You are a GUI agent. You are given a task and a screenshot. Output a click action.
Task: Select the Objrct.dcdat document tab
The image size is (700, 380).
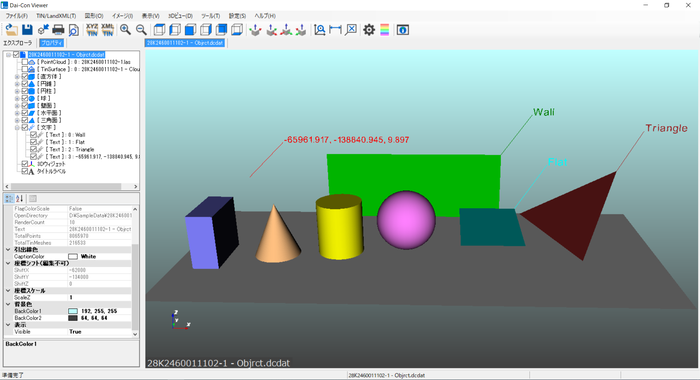185,43
